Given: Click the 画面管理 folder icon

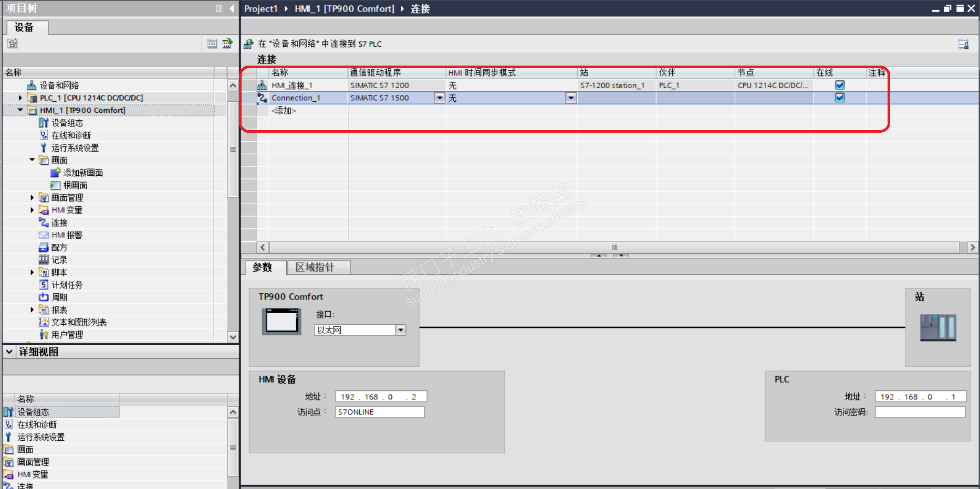Looking at the screenshot, I should pyautogui.click(x=44, y=198).
